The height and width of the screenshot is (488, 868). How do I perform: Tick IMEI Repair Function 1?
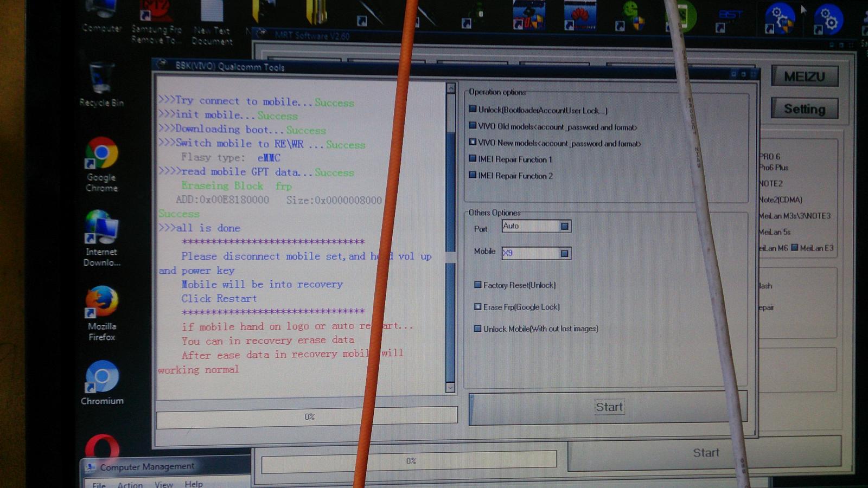click(473, 159)
